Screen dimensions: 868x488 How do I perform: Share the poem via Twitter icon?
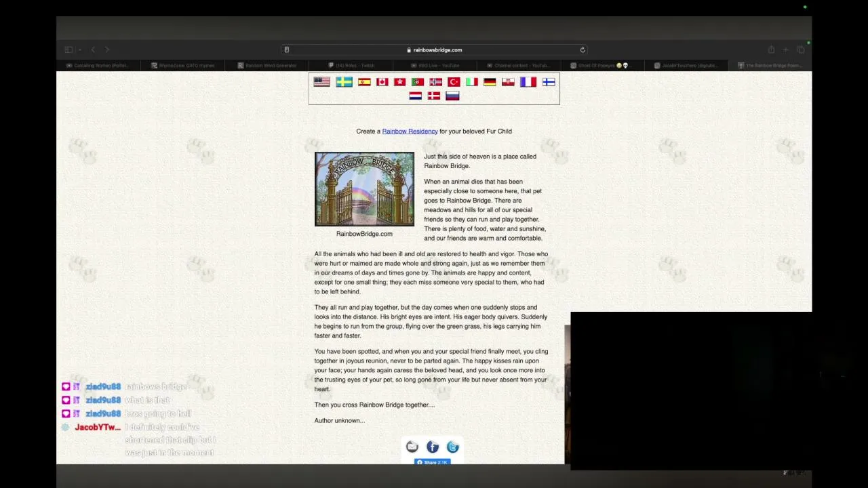[x=453, y=447]
